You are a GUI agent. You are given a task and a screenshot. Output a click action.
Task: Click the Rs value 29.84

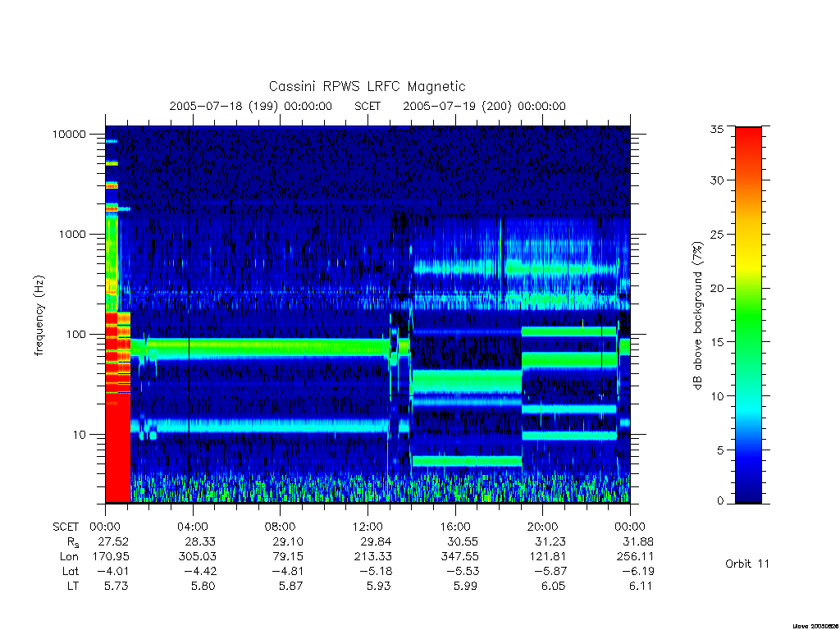tap(376, 541)
